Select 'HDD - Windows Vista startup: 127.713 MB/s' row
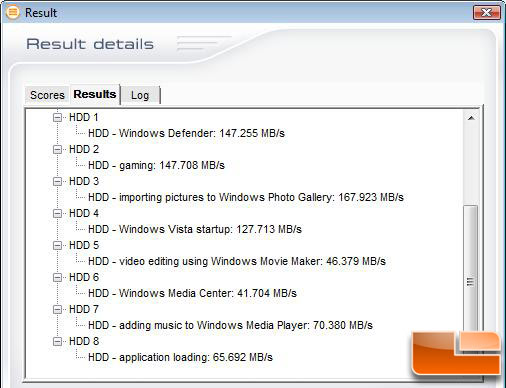The width and height of the screenshot is (506, 388). (x=195, y=229)
